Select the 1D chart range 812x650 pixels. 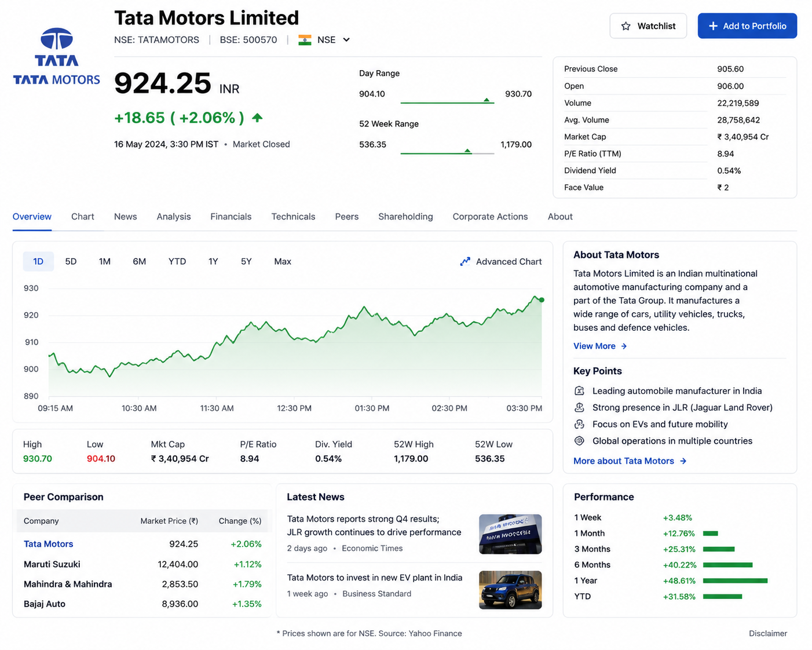(x=38, y=261)
